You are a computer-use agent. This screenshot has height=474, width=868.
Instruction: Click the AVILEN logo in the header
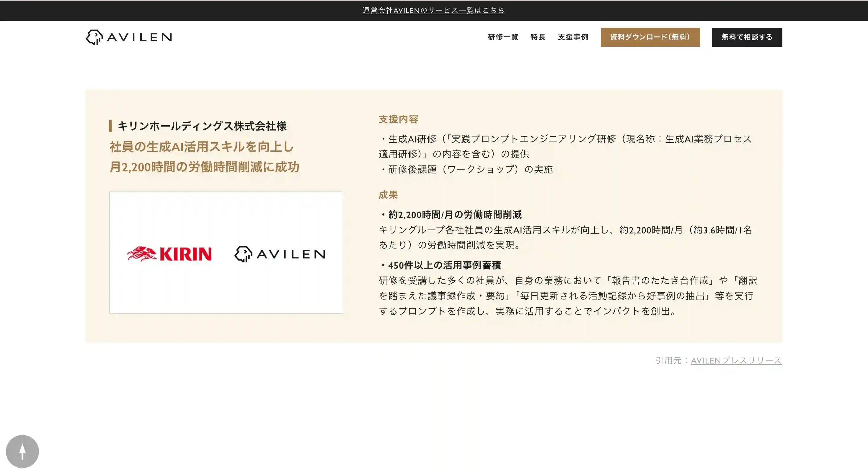tap(129, 37)
